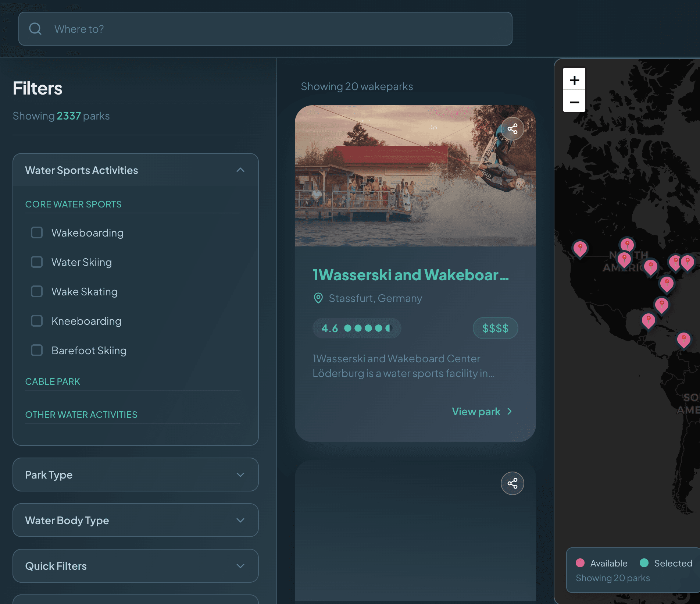
Task: Click the share icon on the second park card
Action: pos(512,483)
